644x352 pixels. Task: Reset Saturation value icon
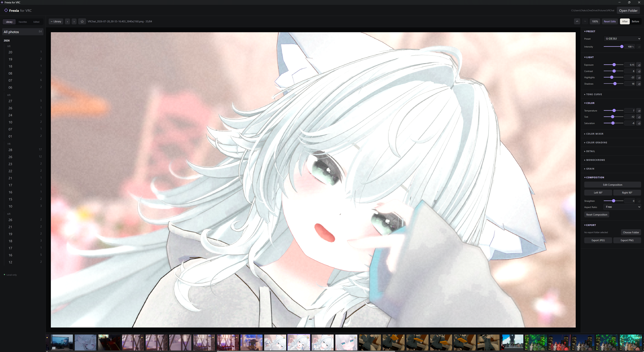pos(639,123)
